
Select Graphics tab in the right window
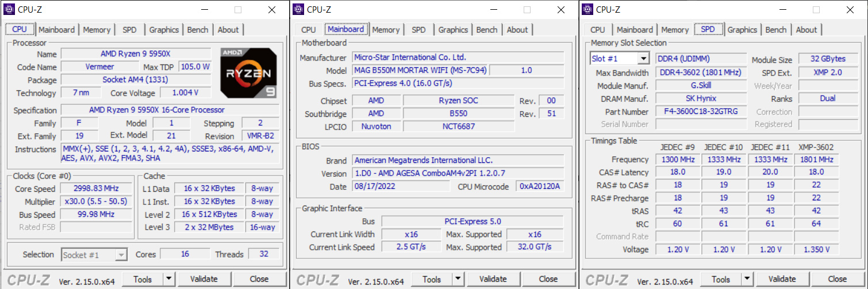(743, 30)
